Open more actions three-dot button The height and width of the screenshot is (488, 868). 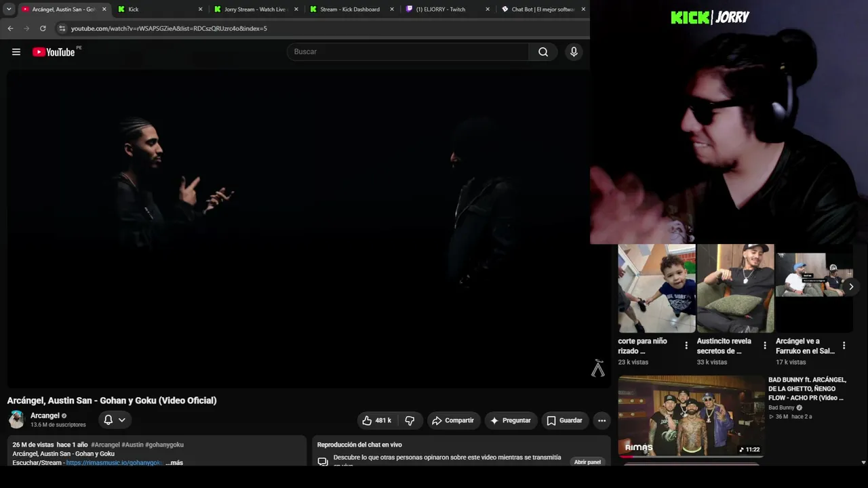601,420
